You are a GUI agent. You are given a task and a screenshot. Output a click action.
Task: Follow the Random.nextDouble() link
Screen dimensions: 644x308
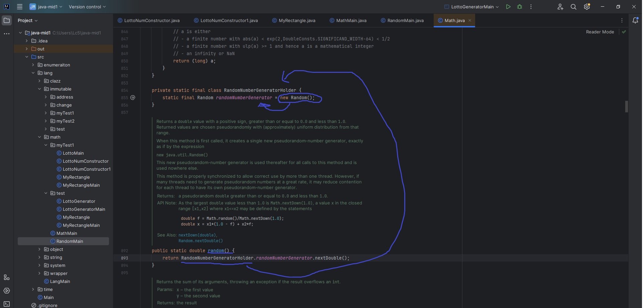click(201, 241)
